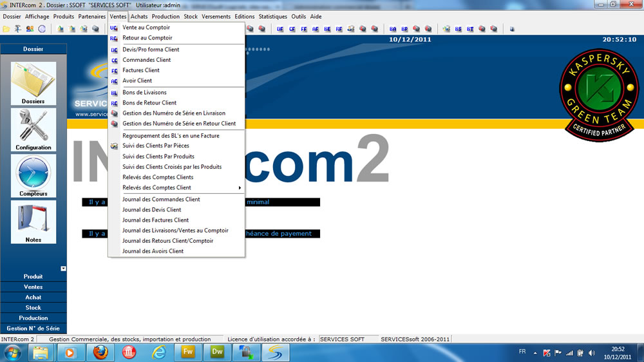The image size is (644, 362).
Task: Select Suivi des Clients Par Produits
Action: pyautogui.click(x=176, y=157)
